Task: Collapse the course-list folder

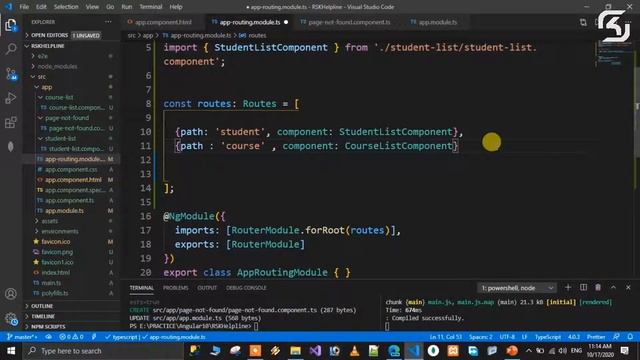Action: [59, 98]
